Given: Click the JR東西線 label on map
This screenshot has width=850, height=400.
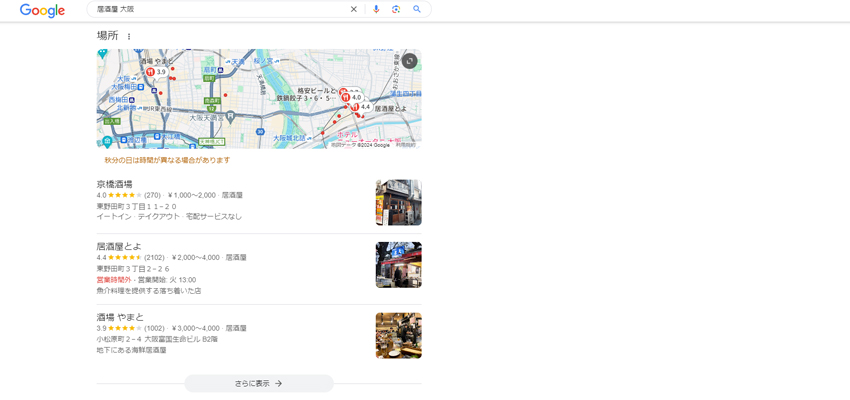Looking at the screenshot, I should point(158,109).
